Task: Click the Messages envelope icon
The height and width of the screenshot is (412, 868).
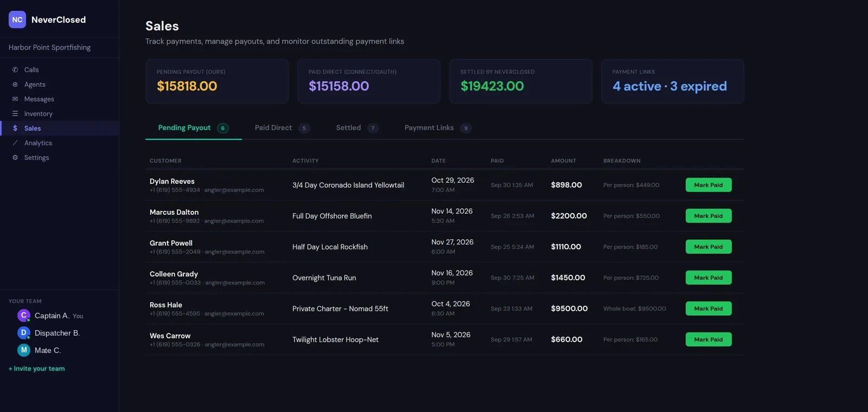Action: tap(15, 99)
